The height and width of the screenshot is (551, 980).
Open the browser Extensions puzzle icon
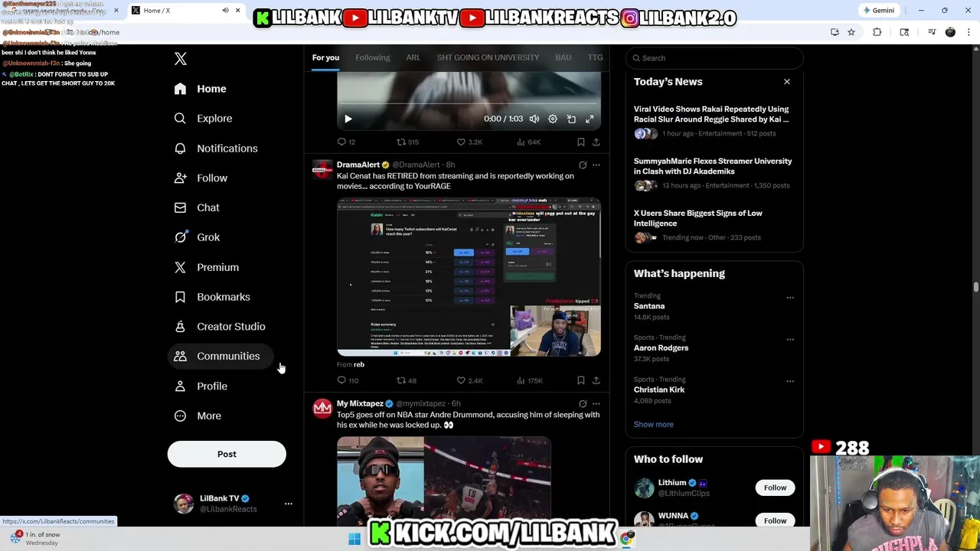click(x=877, y=32)
